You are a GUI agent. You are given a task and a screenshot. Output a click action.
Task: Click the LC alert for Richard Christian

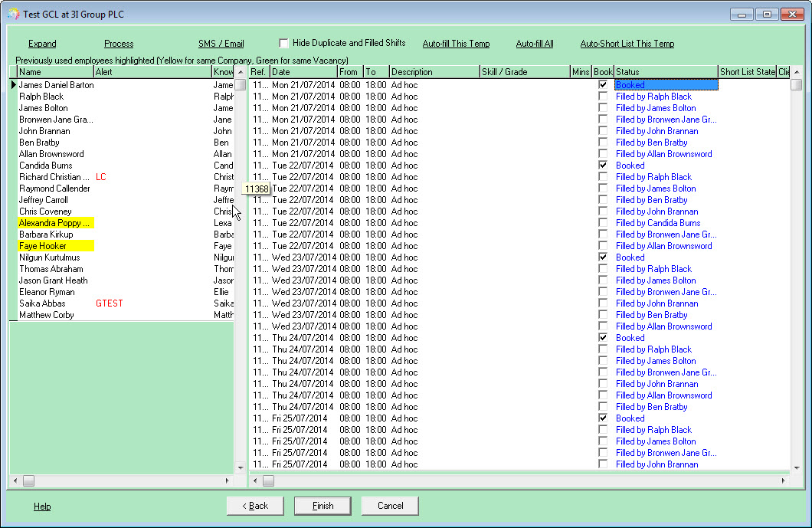(x=101, y=177)
